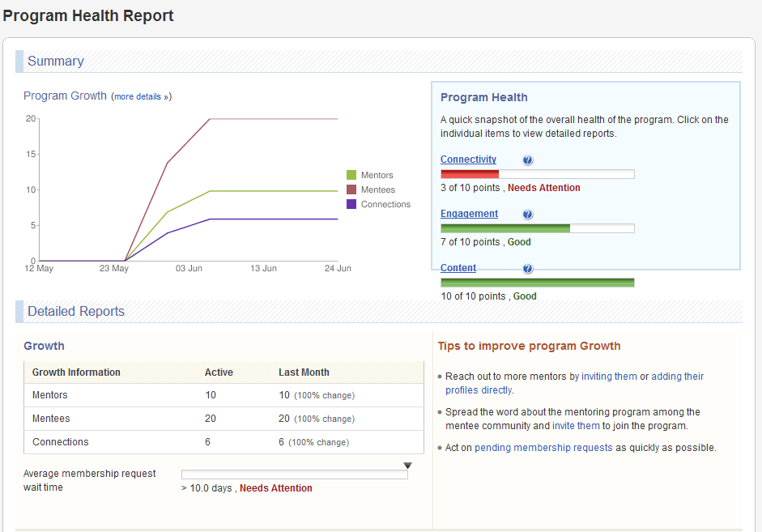Click 'Needs Attention' under wait time bar

[x=275, y=487]
